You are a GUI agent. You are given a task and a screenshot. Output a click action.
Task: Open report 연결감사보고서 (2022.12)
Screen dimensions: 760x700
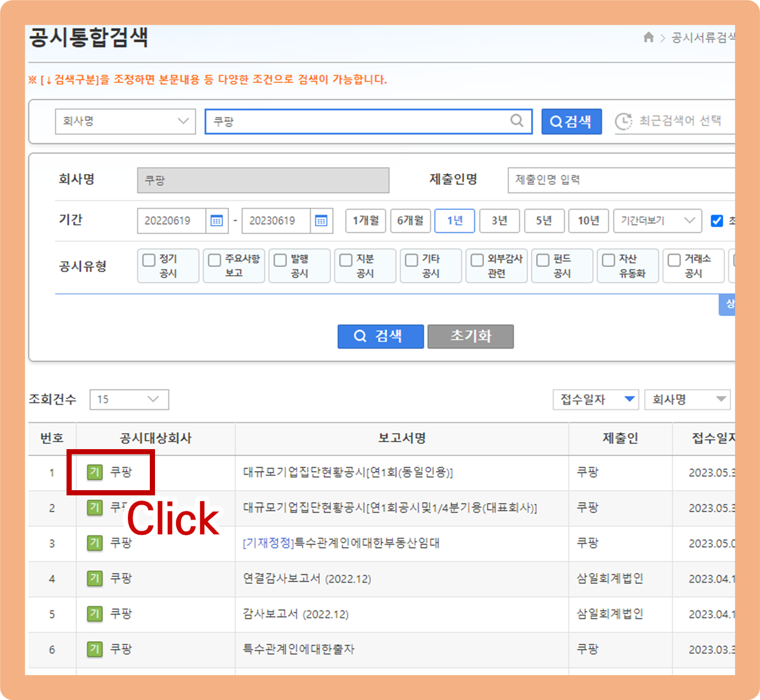click(307, 579)
